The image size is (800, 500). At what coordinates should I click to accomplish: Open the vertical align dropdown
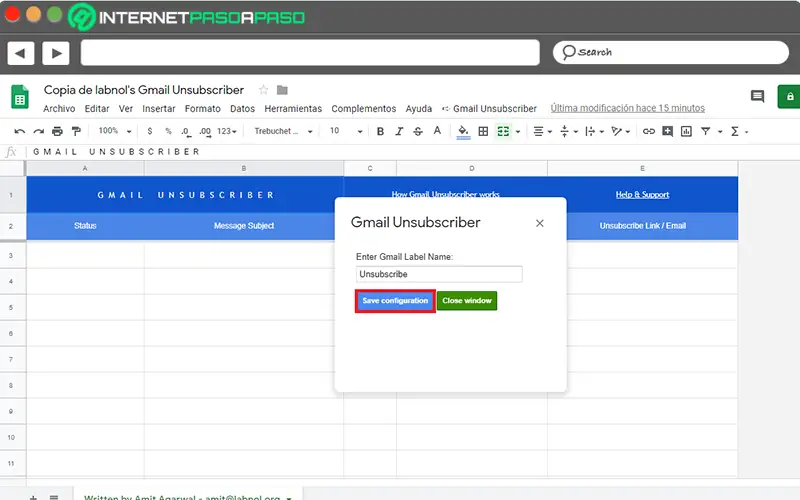click(x=569, y=132)
